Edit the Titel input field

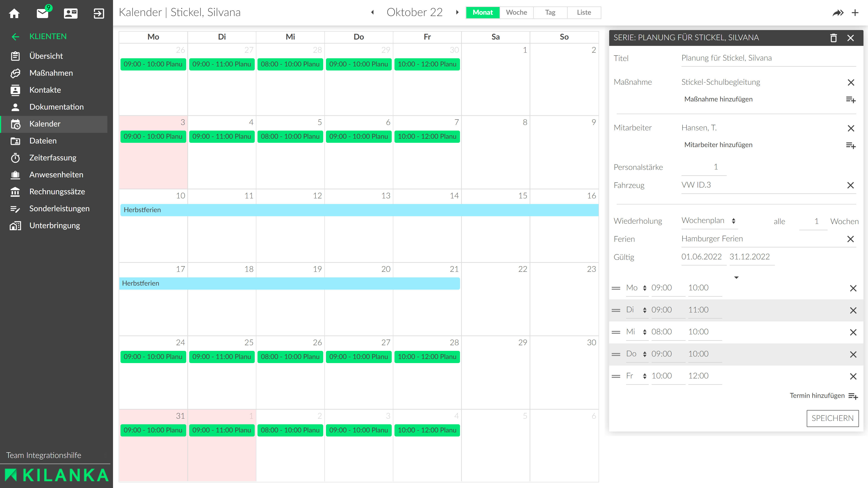coord(769,58)
